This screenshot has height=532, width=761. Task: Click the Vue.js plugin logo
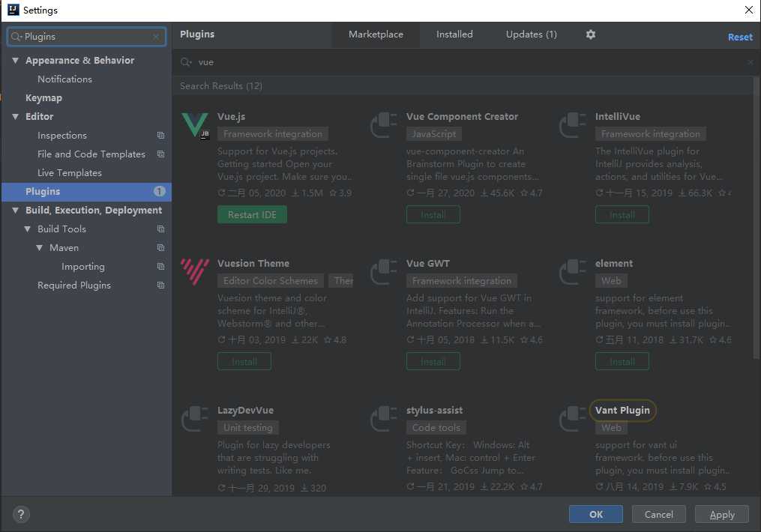coord(195,125)
